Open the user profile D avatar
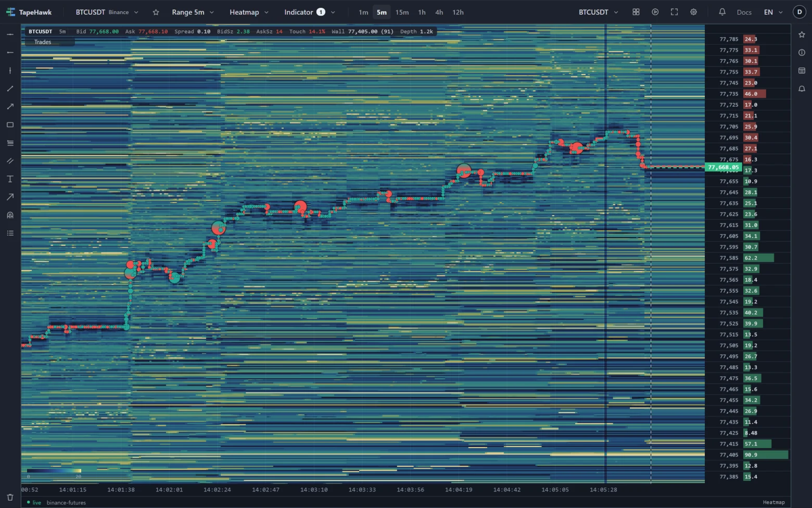Screen dimensions: 812x508 pos(800,12)
